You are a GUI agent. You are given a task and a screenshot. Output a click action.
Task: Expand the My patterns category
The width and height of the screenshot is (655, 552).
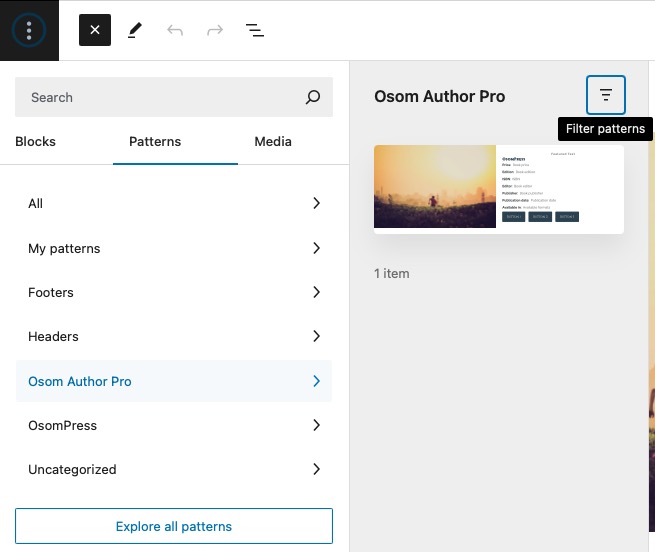click(174, 248)
